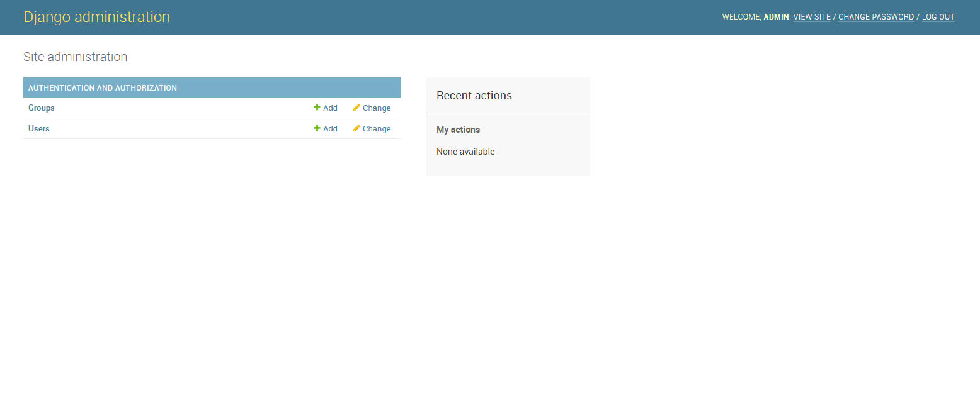Image resolution: width=980 pixels, height=407 pixels.
Task: Click the Add link for Groups
Action: [x=330, y=108]
